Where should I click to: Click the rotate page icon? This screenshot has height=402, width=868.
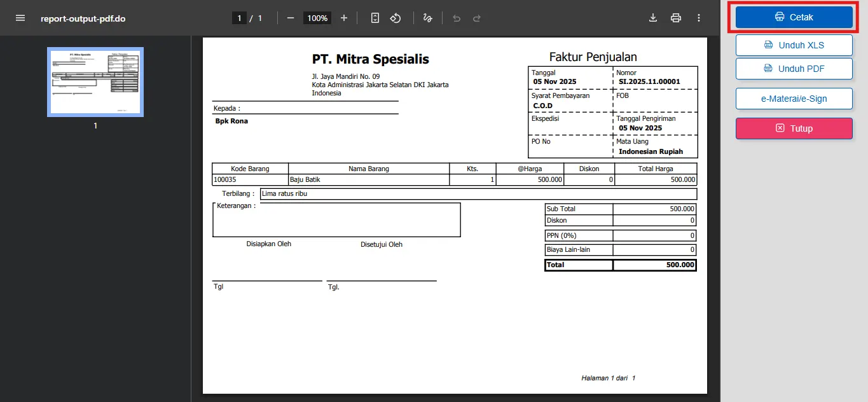click(395, 18)
